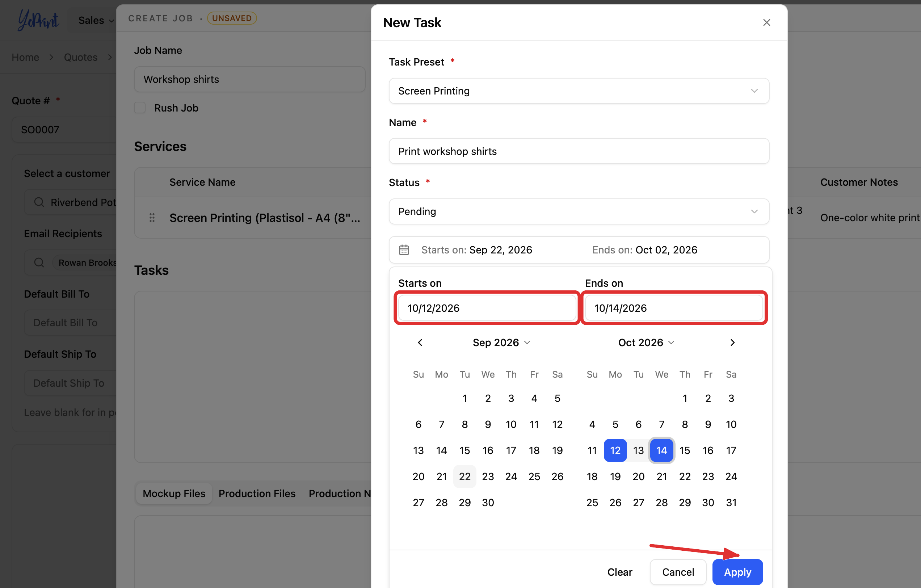Click the Default Bill To field
The width and height of the screenshot is (921, 588).
pos(70,323)
